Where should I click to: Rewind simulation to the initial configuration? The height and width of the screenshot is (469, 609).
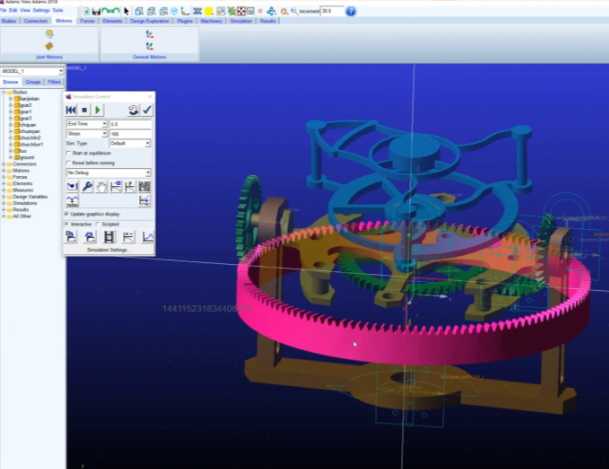71,109
